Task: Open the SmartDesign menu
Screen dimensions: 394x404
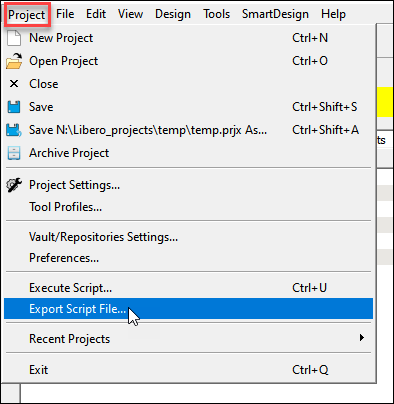Action: pos(275,14)
